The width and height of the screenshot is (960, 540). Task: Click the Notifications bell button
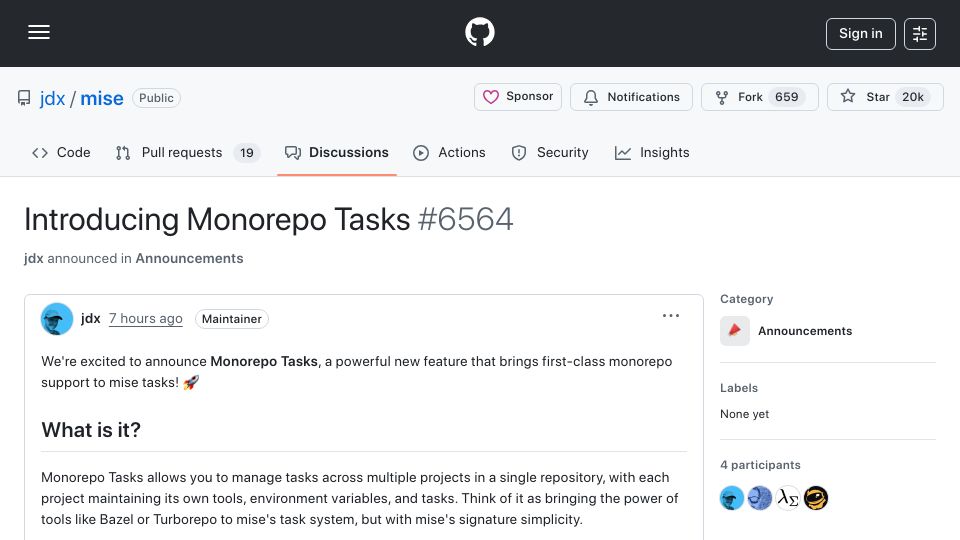coord(631,97)
